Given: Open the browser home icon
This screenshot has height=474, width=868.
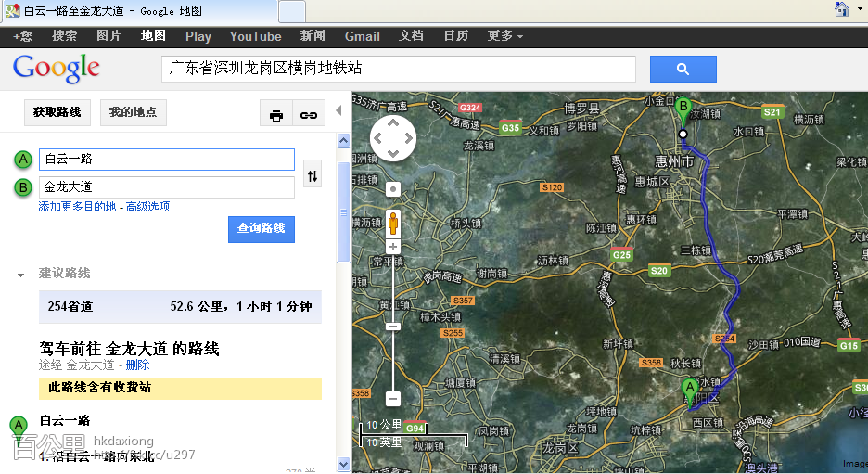Looking at the screenshot, I should coord(842,10).
